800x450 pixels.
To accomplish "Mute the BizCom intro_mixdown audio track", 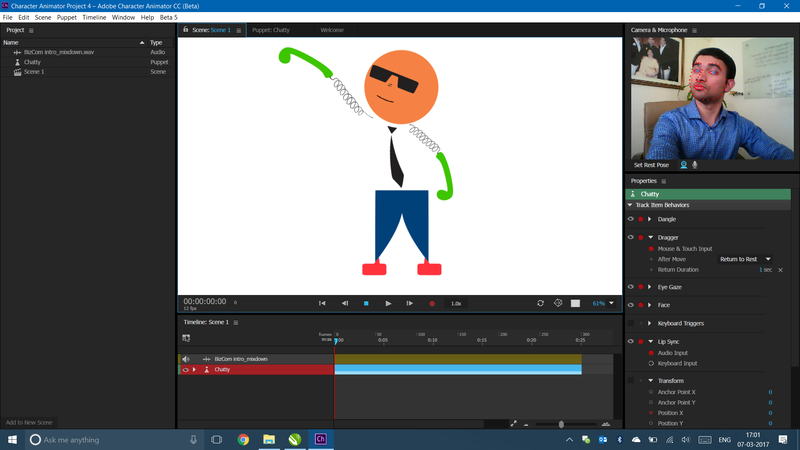I will click(185, 359).
